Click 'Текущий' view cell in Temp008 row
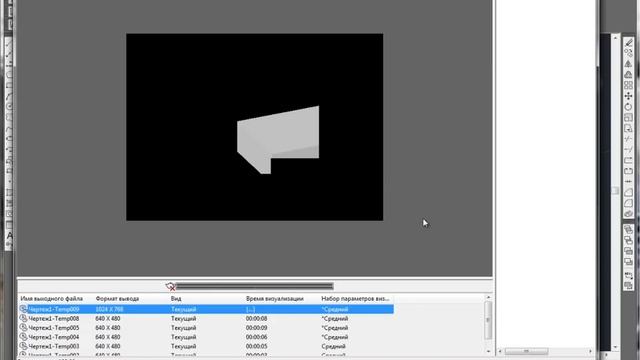The width and height of the screenshot is (640, 360). pos(184,318)
